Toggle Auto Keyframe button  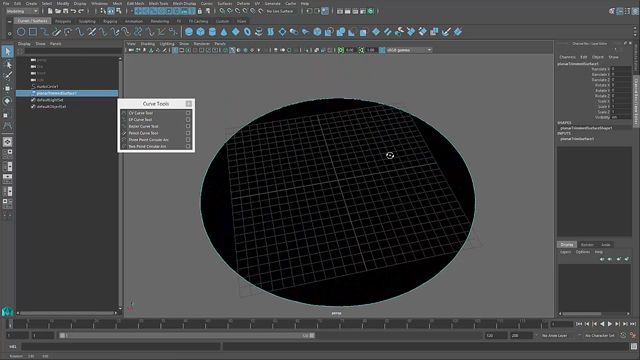pyautogui.click(x=624, y=335)
